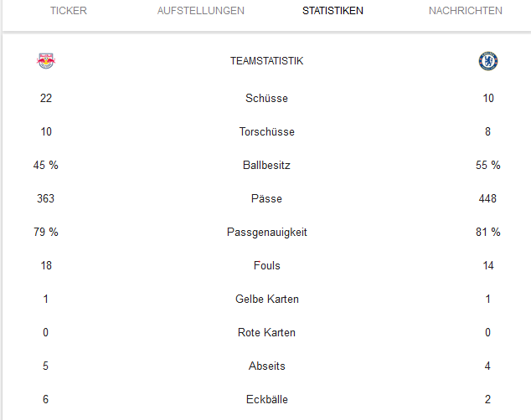The width and height of the screenshot is (531, 420).
Task: Click Chelsea's 55 % possession value
Action: 488,165
